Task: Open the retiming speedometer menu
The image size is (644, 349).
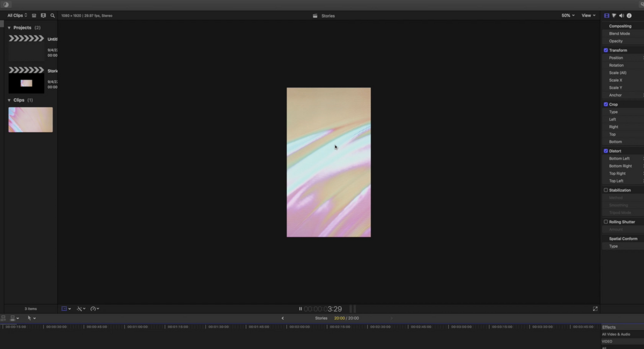Action: point(94,309)
